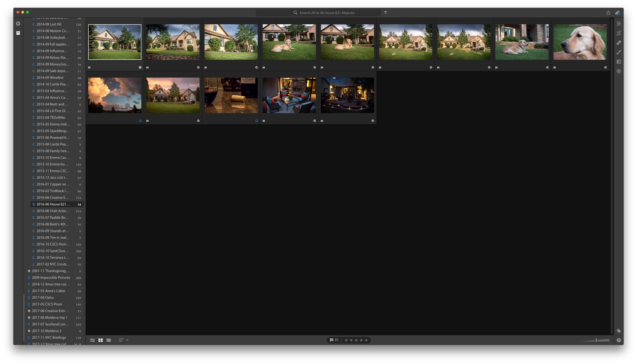
Task: Select the Healing Brush tool
Action: point(619,43)
